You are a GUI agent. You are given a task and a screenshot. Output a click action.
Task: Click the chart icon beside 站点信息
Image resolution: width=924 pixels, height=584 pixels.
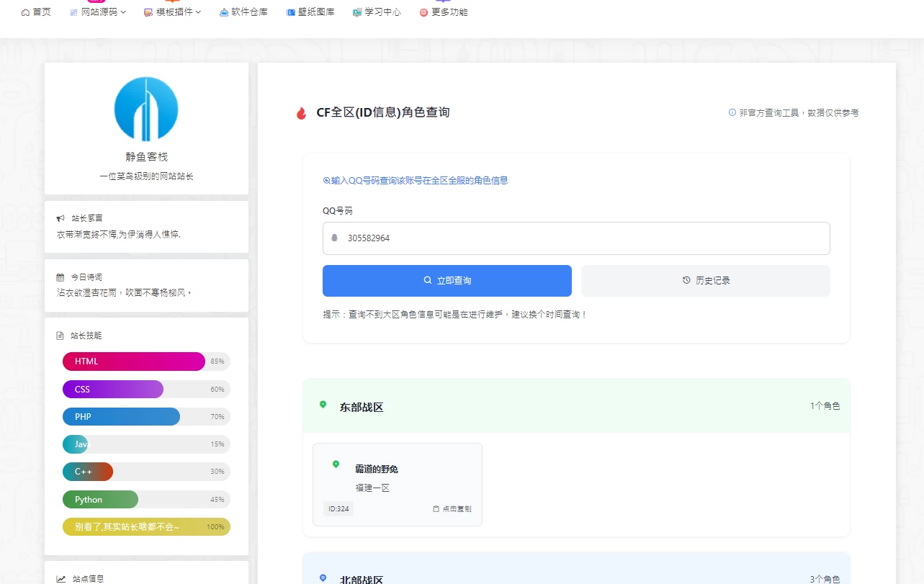[61, 578]
